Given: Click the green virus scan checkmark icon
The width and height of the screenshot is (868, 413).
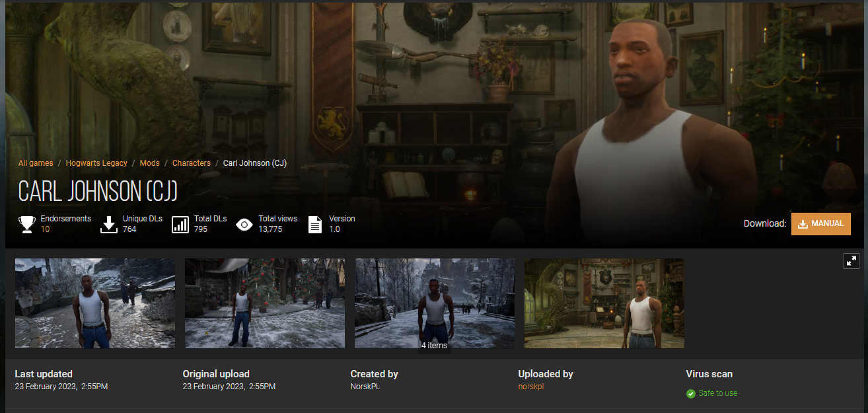Looking at the screenshot, I should tap(691, 393).
